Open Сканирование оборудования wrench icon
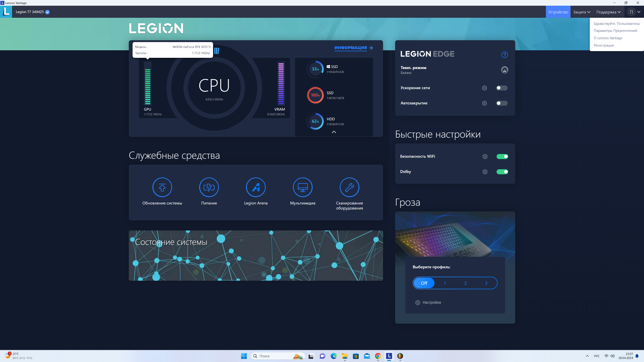Viewport: 644px width, 362px height. [x=349, y=187]
